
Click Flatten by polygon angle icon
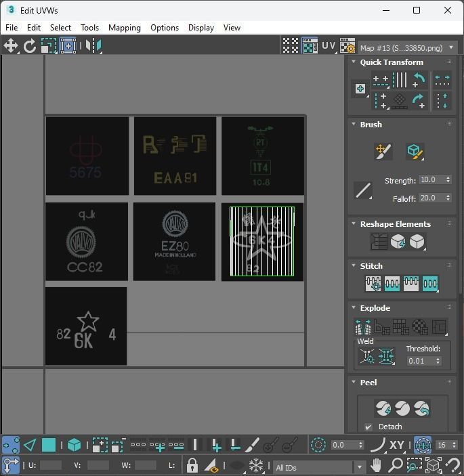point(382,326)
